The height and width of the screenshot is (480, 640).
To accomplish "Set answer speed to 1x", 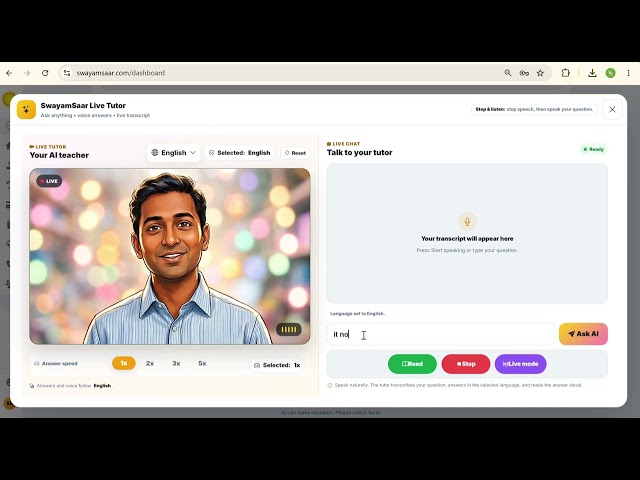I will [124, 363].
